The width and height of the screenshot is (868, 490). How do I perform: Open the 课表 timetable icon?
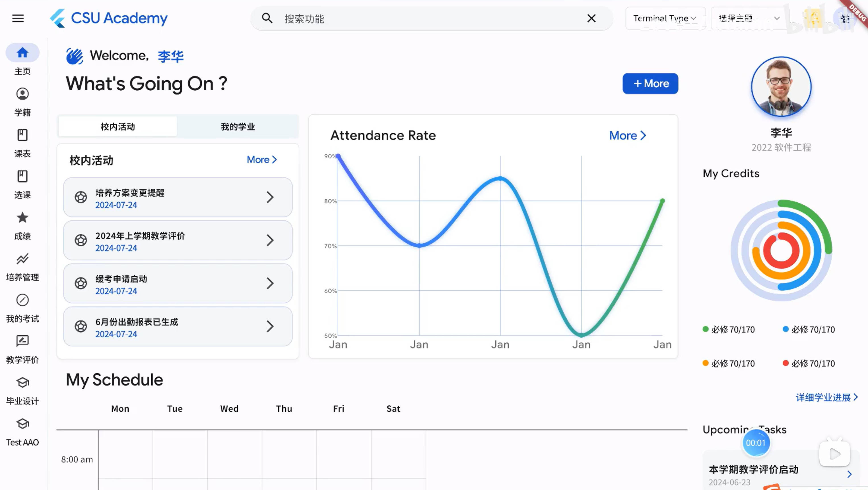(x=22, y=135)
